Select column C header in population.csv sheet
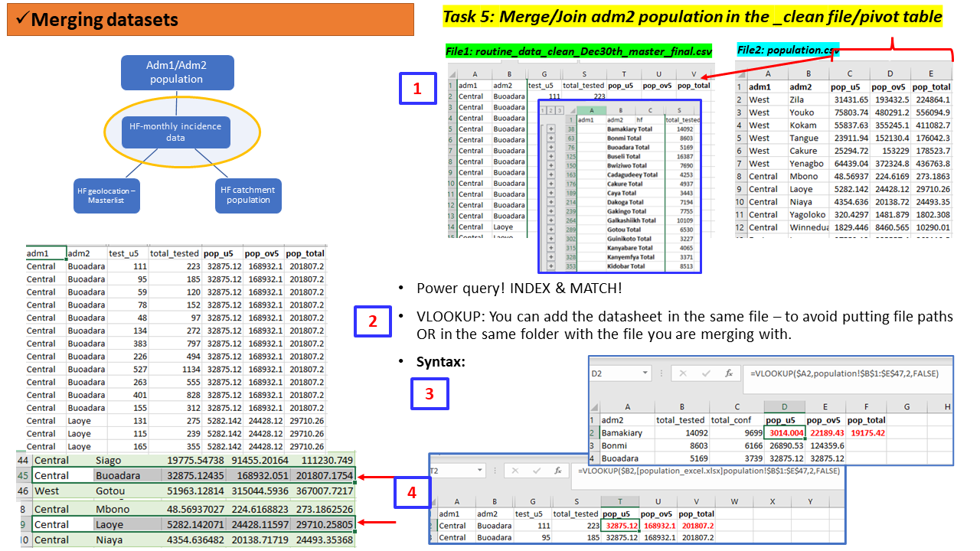The image size is (980, 551). pos(850,73)
